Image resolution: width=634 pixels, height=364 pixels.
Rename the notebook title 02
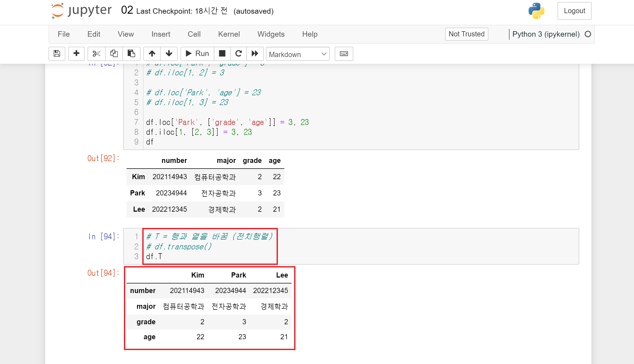pos(127,10)
